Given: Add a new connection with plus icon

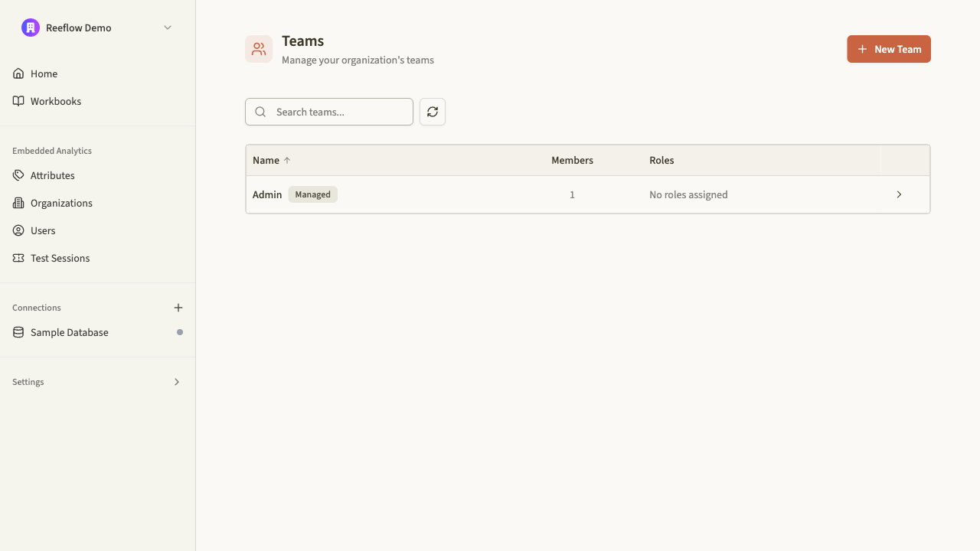Looking at the screenshot, I should [178, 308].
